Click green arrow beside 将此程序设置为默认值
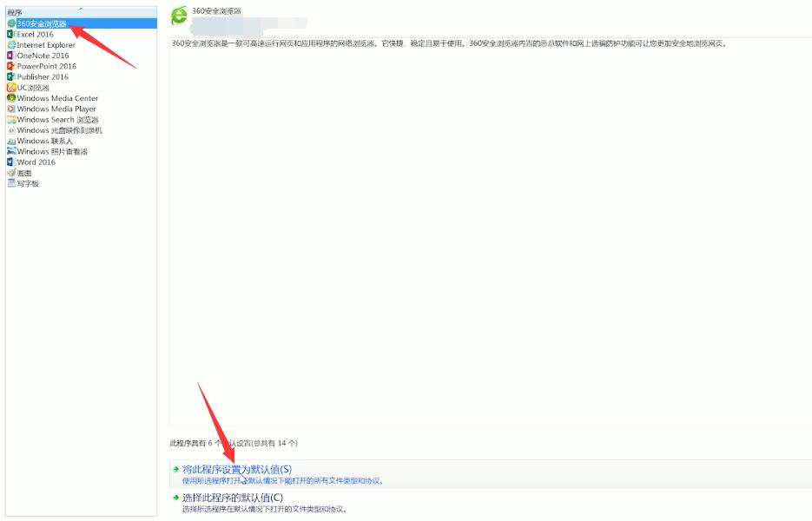The width and height of the screenshot is (812, 521). pos(176,469)
